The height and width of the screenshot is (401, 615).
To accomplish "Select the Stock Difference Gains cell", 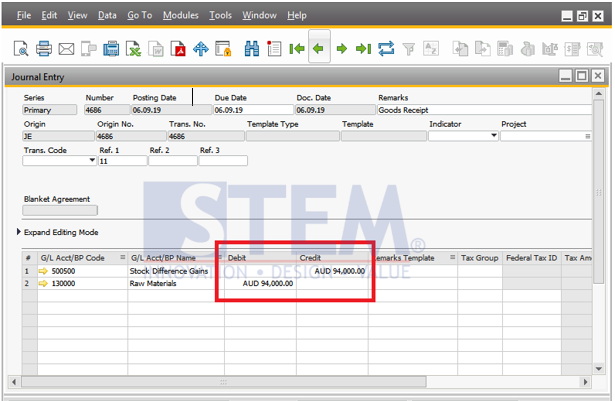I will coord(176,271).
